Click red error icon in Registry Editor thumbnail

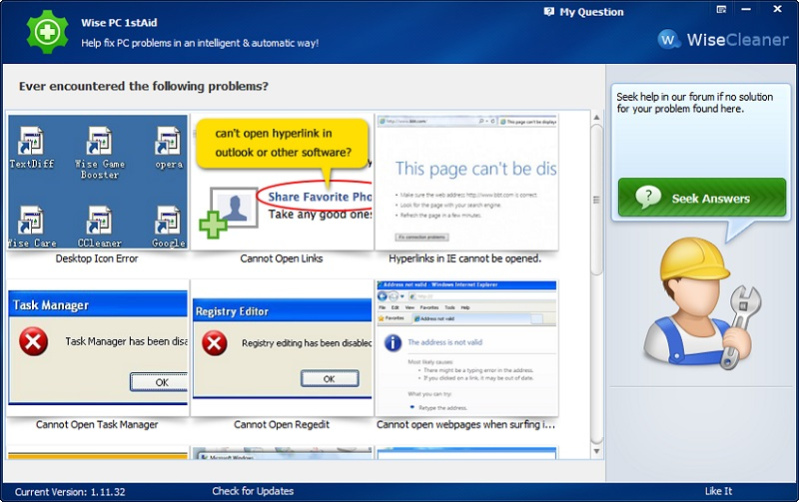click(214, 344)
